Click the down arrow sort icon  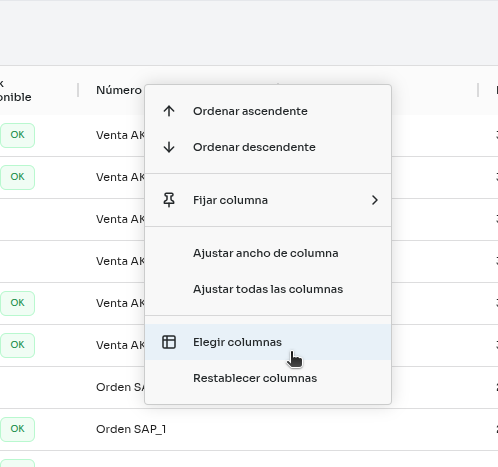[x=169, y=147]
